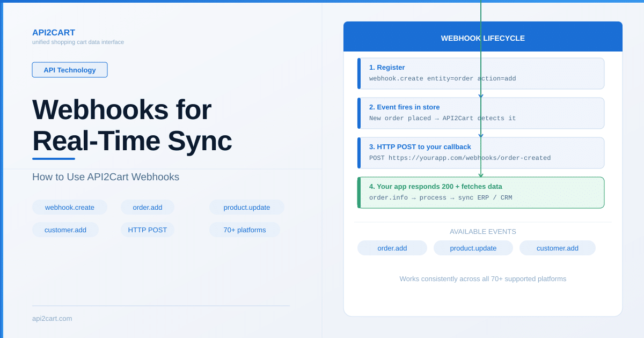Image resolution: width=644 pixels, height=338 pixels.
Task: Click the unified shopping cart data interface tagline
Action: click(x=78, y=42)
